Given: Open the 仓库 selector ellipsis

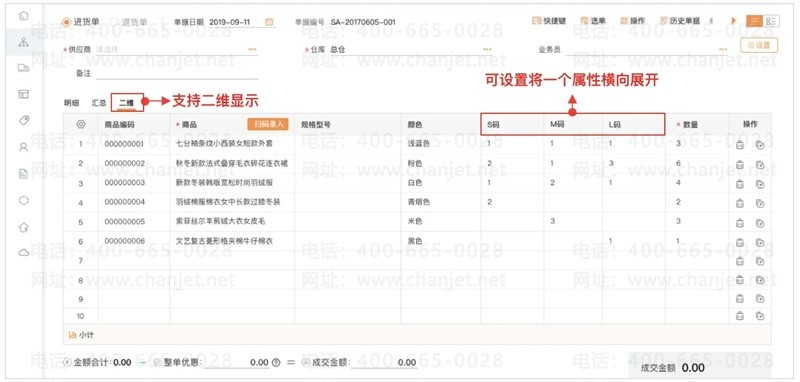Looking at the screenshot, I should (x=487, y=49).
